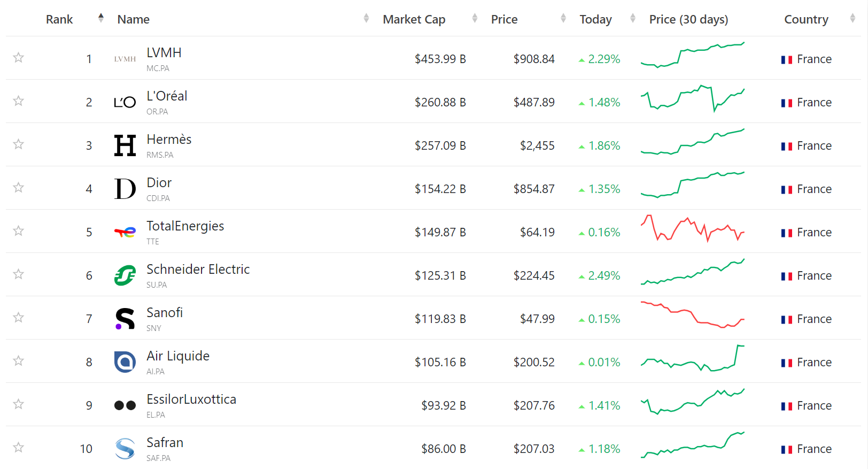Open the EssilorLuxottica company link
This screenshot has height=469, width=868.
[191, 399]
